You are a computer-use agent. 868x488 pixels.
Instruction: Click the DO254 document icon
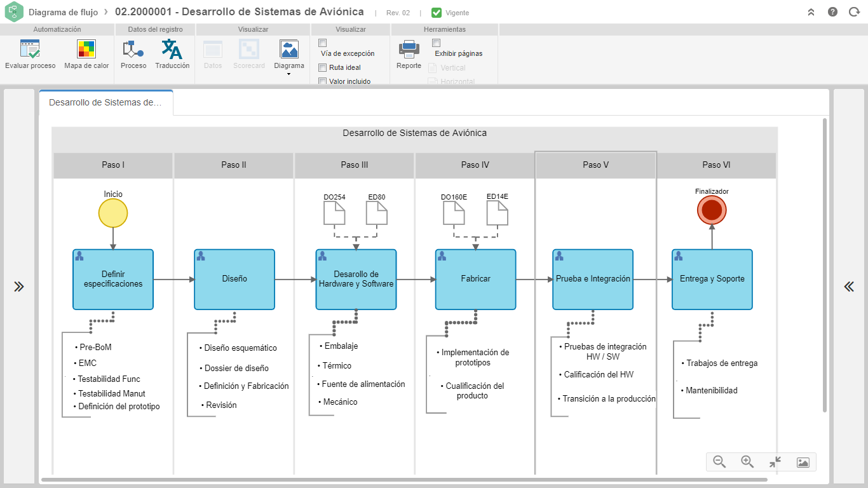point(334,213)
